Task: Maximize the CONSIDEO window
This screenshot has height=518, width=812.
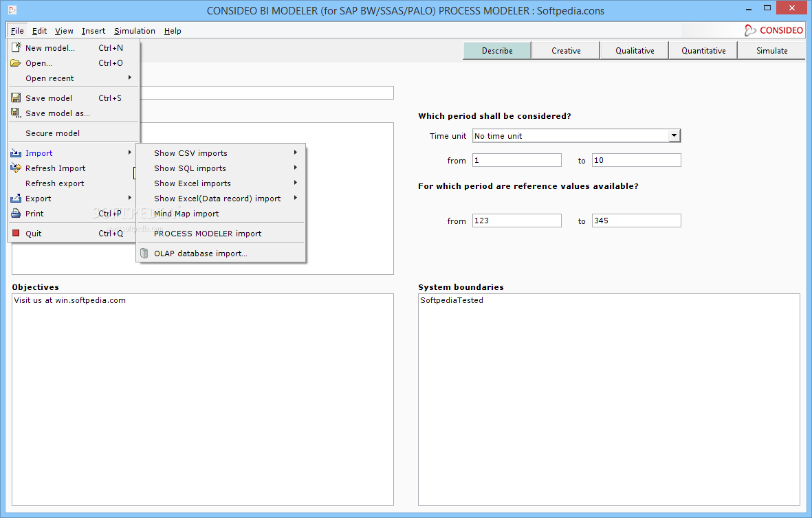Action: coord(767,8)
